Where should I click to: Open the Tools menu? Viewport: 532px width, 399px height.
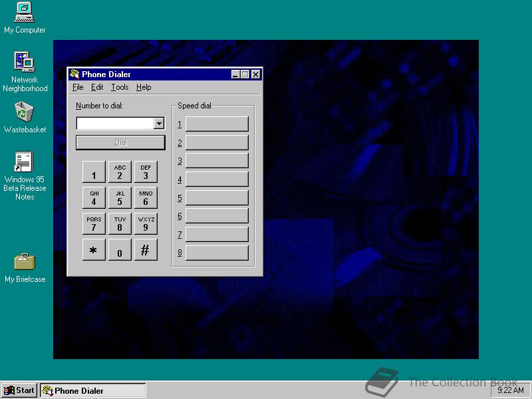[120, 87]
